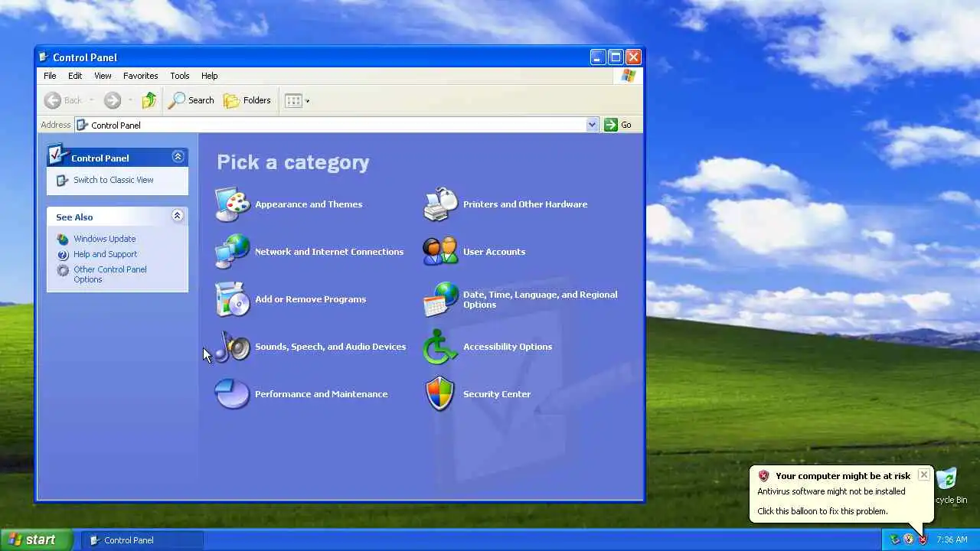Click the Control Panel title bar icon
980x551 pixels.
click(x=44, y=57)
